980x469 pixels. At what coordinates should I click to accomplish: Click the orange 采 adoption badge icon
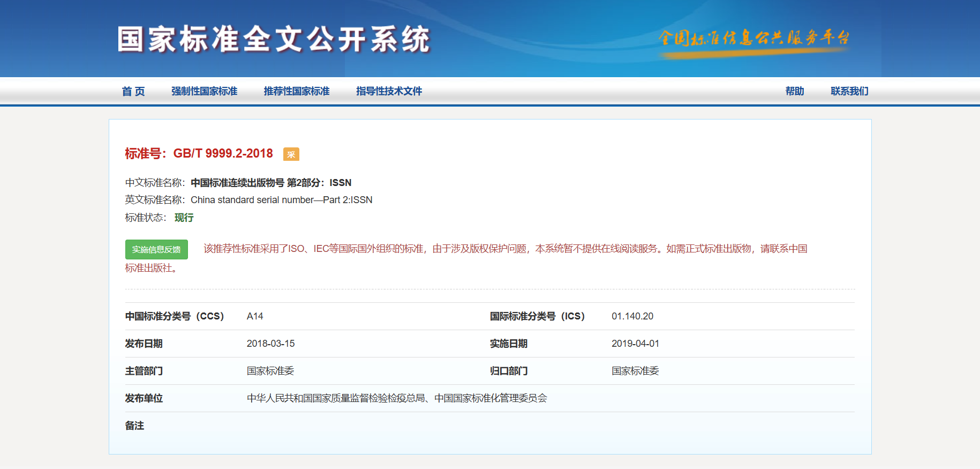[x=291, y=154]
